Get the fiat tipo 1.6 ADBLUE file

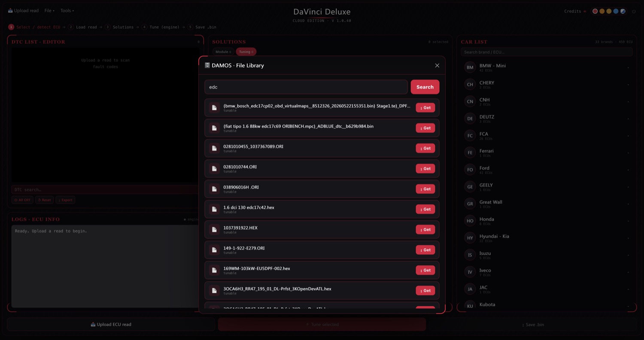(x=425, y=128)
